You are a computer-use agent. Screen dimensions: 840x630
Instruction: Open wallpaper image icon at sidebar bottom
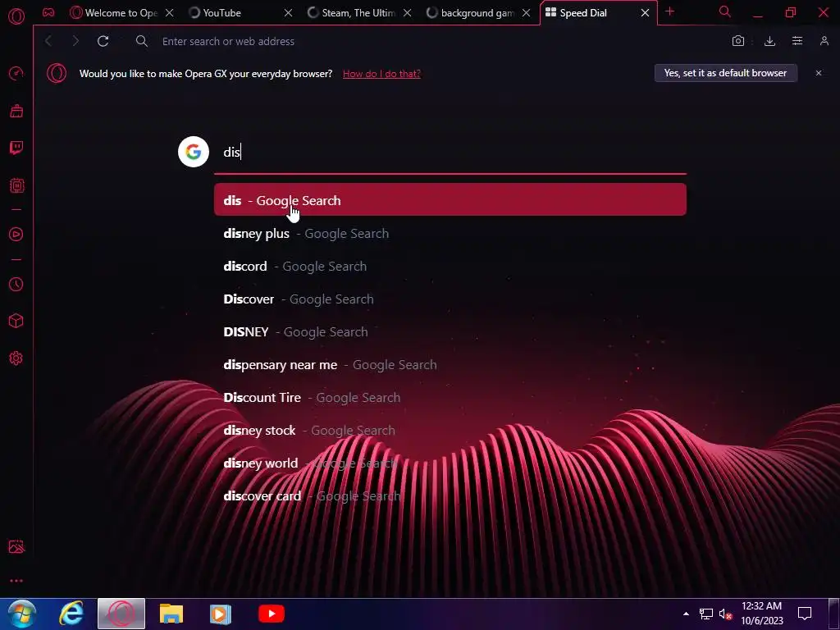[x=16, y=546]
